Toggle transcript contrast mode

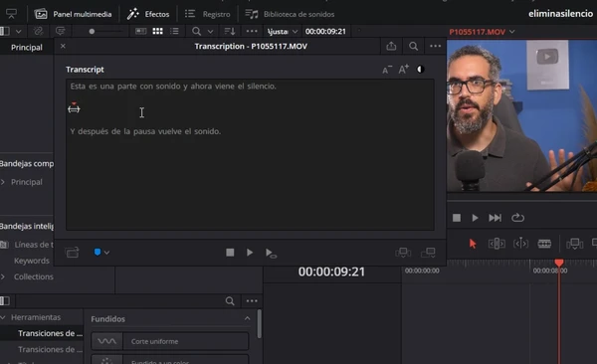coord(420,70)
